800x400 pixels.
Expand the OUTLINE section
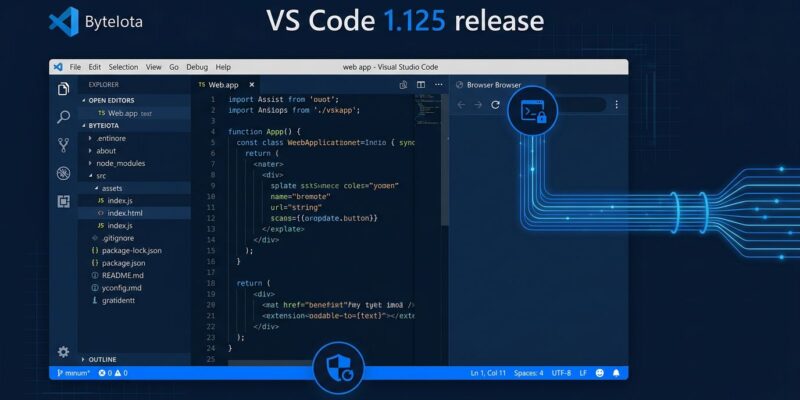(84, 360)
